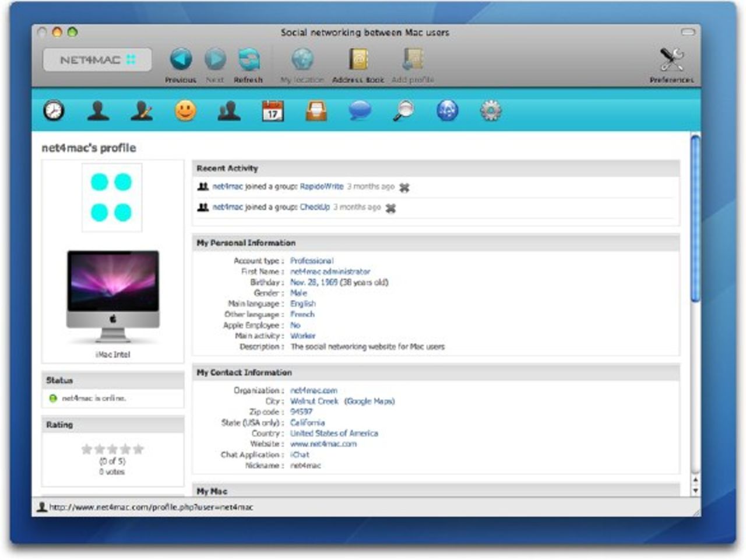
Task: Rate the profile using the stars
Action: tap(112, 449)
